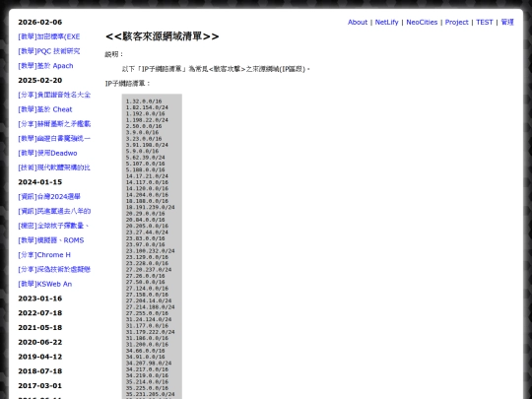
Task: Expand the 2017-03-01 date section
Action: tap(40, 386)
